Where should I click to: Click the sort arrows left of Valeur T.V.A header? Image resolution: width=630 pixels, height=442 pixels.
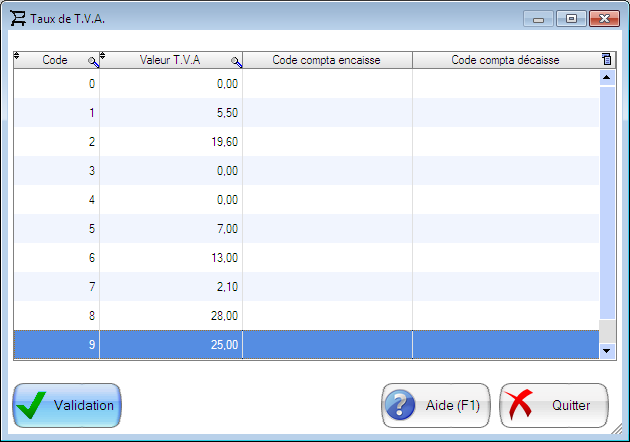[x=104, y=57]
